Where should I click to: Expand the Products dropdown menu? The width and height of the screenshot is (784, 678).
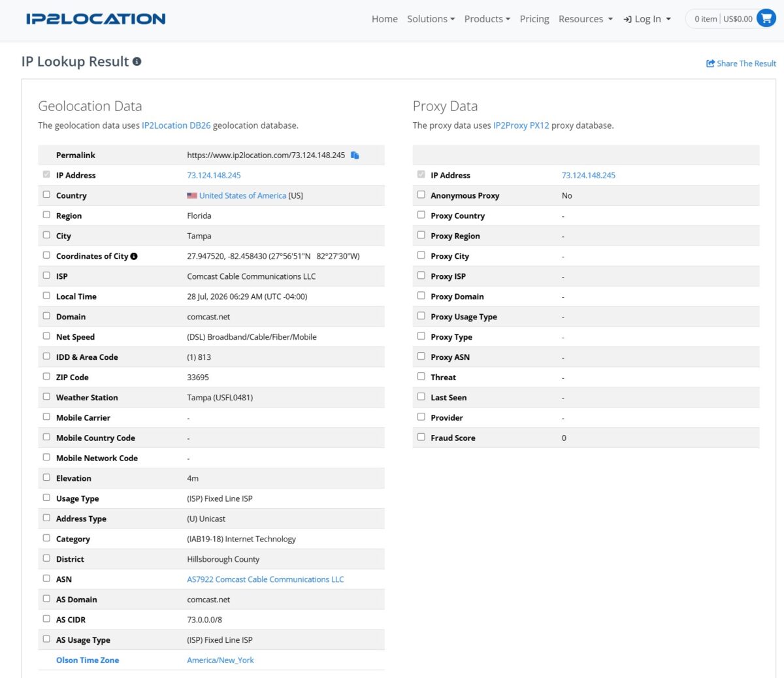487,19
